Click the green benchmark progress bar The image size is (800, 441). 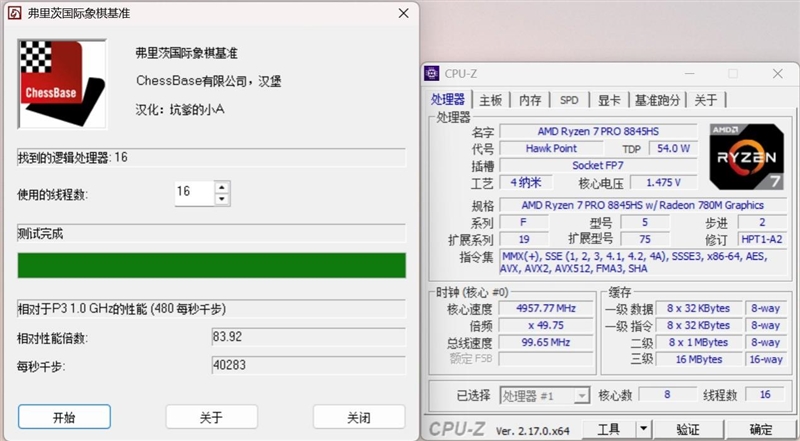click(x=212, y=265)
